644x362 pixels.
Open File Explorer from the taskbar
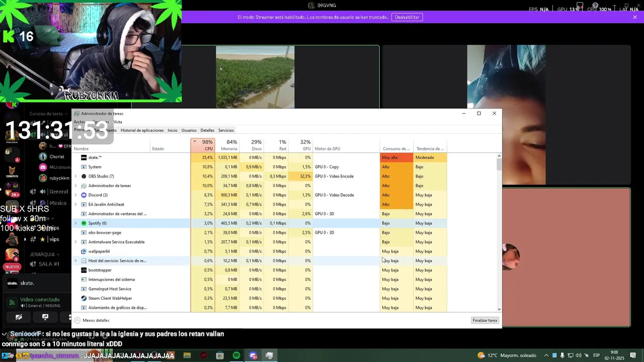187,355
